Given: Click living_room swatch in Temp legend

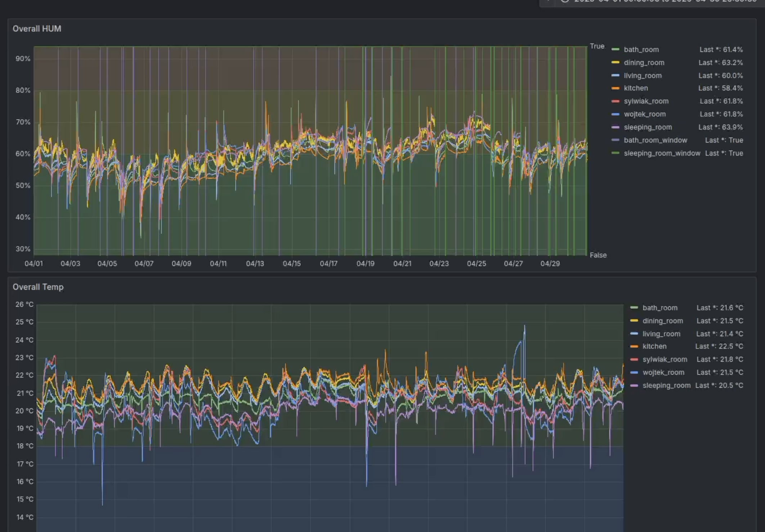Looking at the screenshot, I should [x=634, y=334].
